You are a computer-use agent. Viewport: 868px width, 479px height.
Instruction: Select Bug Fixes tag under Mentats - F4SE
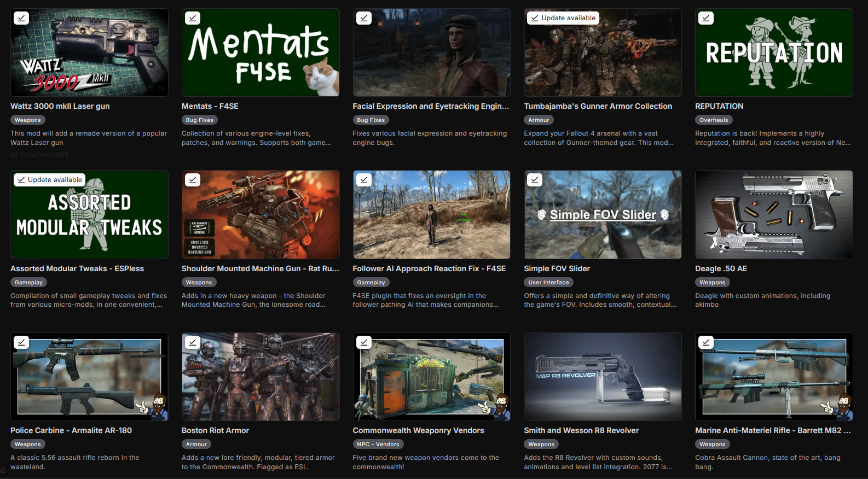coord(200,120)
